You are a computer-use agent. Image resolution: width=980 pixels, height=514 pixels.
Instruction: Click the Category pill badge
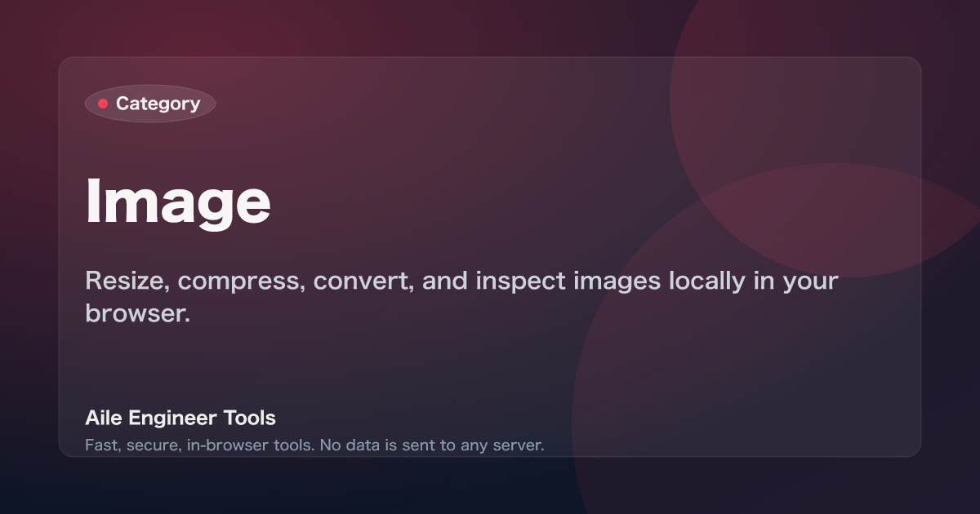click(x=150, y=104)
